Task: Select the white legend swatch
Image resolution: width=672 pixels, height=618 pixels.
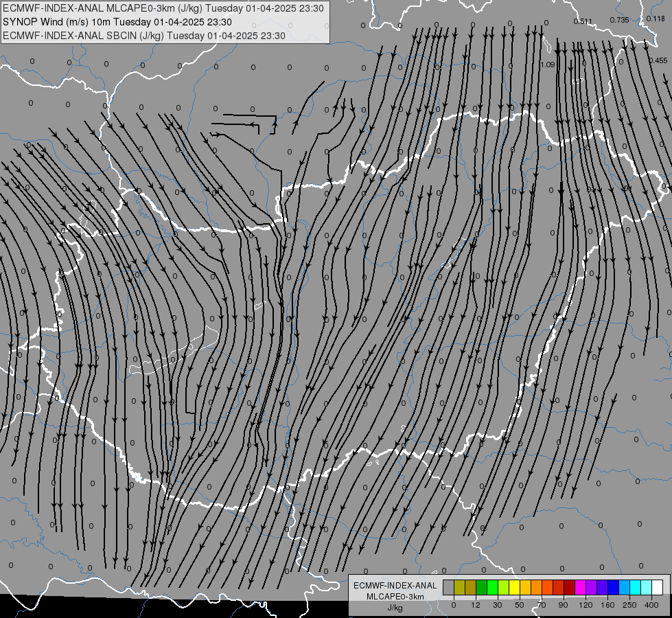Action: tap(658, 587)
